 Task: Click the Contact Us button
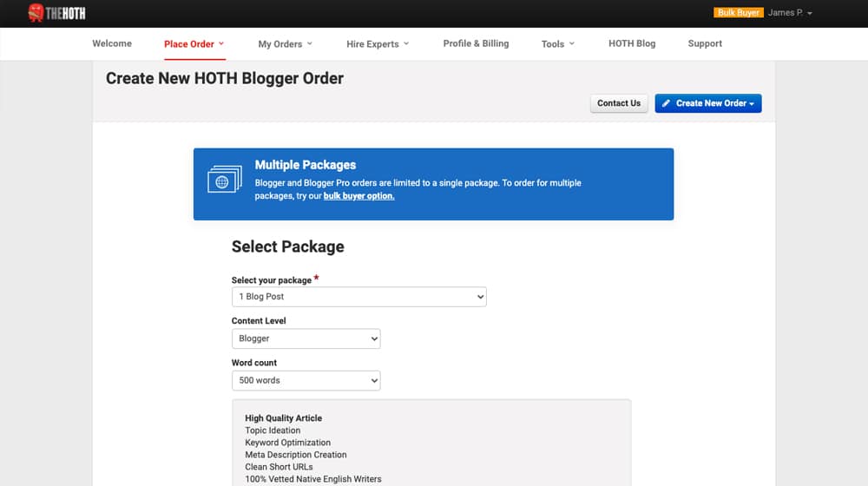click(618, 103)
